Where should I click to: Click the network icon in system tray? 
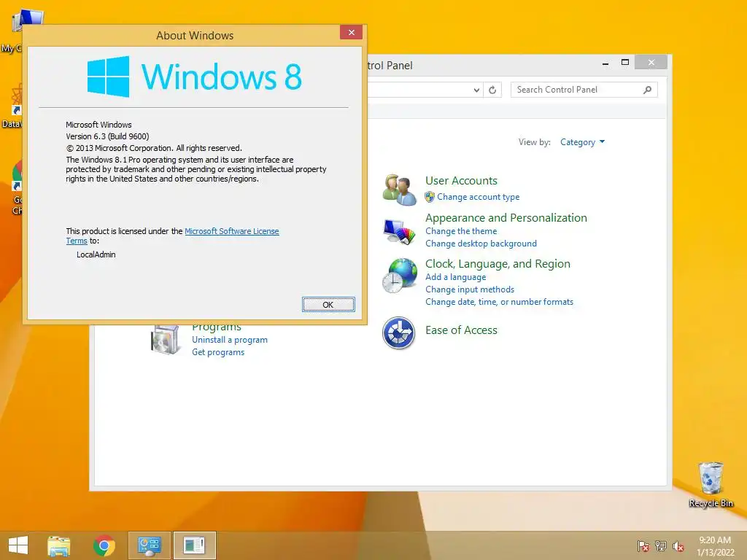[661, 546]
